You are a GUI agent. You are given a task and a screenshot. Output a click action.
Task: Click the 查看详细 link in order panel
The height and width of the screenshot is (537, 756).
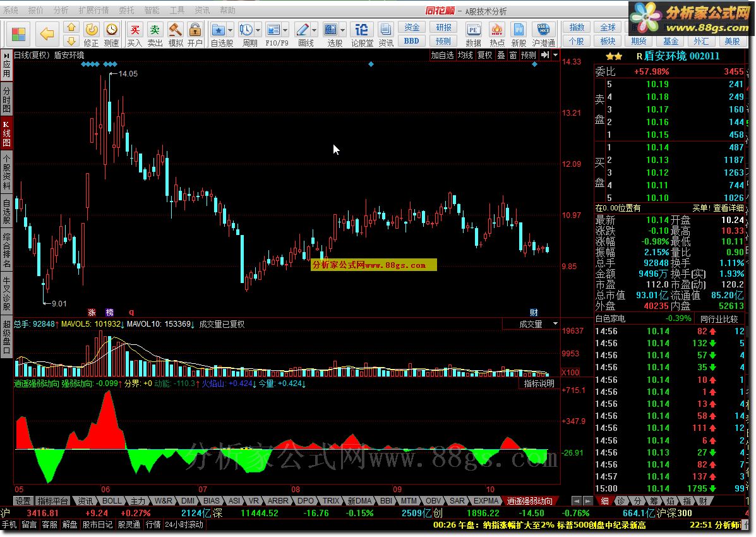point(728,208)
